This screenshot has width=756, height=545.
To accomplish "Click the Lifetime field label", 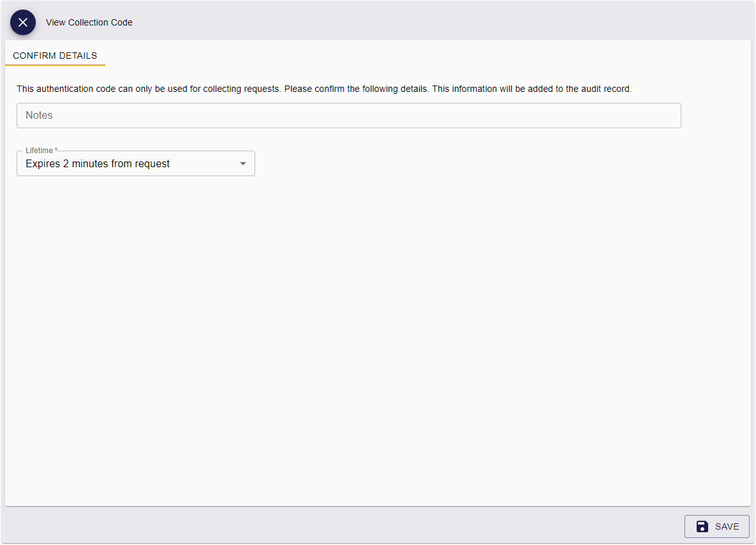I will click(x=39, y=151).
